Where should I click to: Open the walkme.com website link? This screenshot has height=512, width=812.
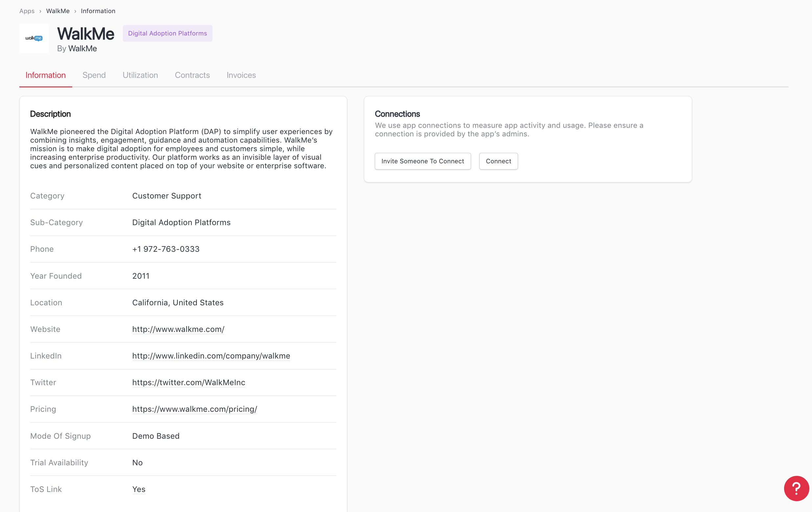point(178,329)
